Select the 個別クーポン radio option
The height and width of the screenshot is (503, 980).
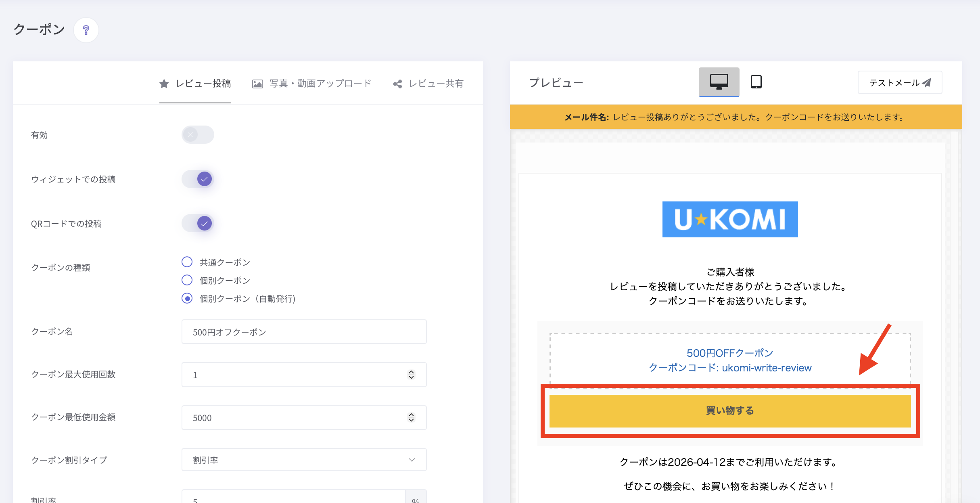tap(187, 280)
